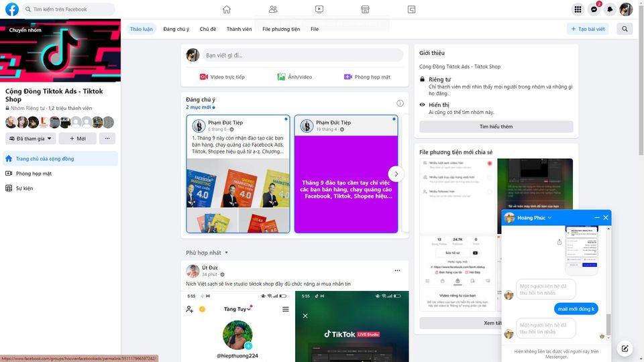Open the Messenger icon with notification badge
This screenshot has width=644, height=362.
(594, 9)
